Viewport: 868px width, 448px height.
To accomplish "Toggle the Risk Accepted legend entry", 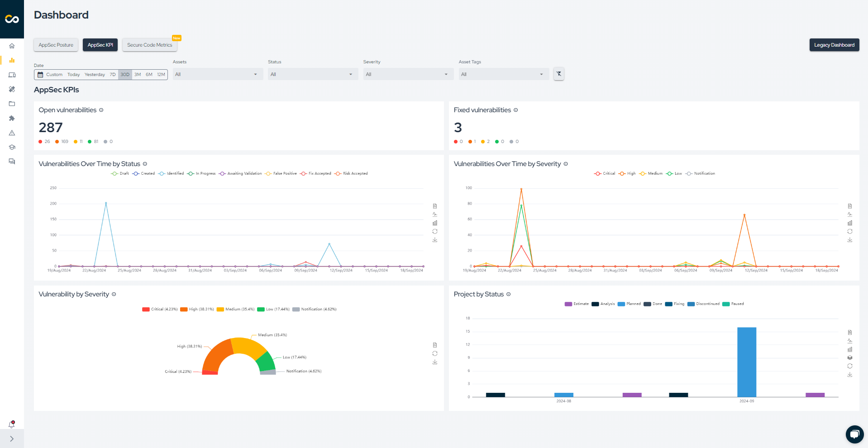I will (351, 173).
